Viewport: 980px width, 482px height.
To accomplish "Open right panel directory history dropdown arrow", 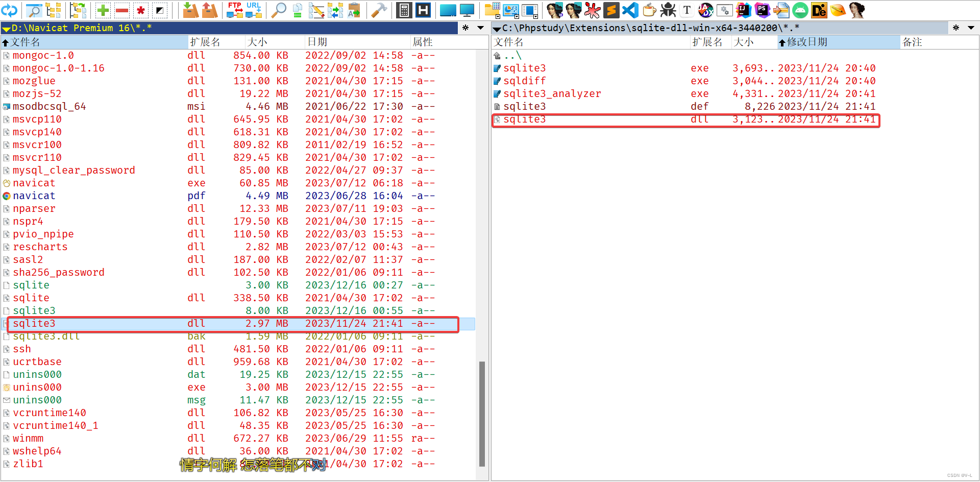I will coord(971,28).
